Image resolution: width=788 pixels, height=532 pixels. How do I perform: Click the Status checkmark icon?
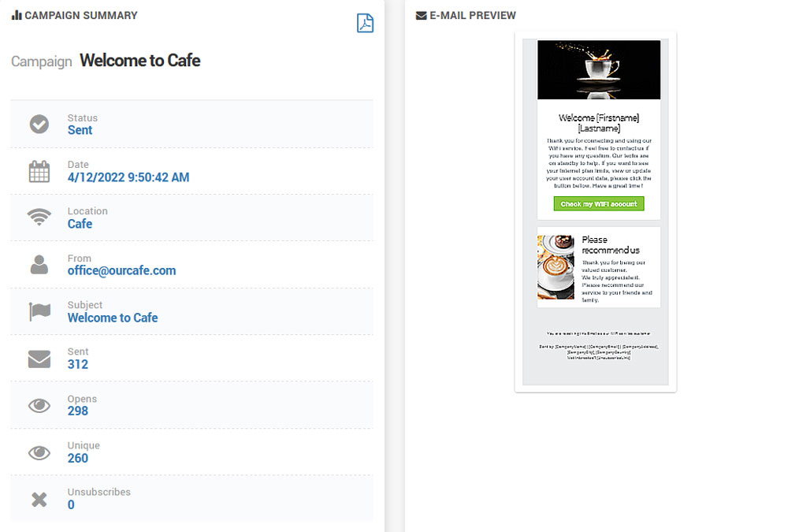coord(39,125)
